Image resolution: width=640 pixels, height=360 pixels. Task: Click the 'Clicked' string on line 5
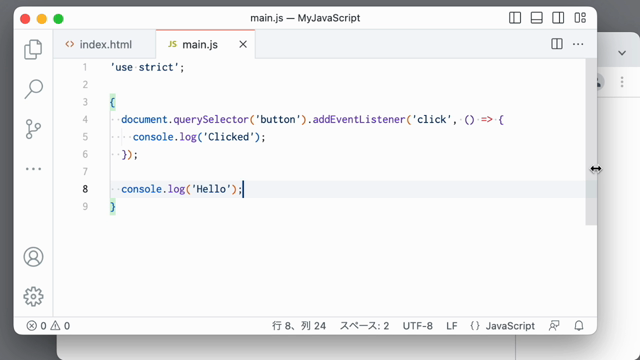coord(229,137)
